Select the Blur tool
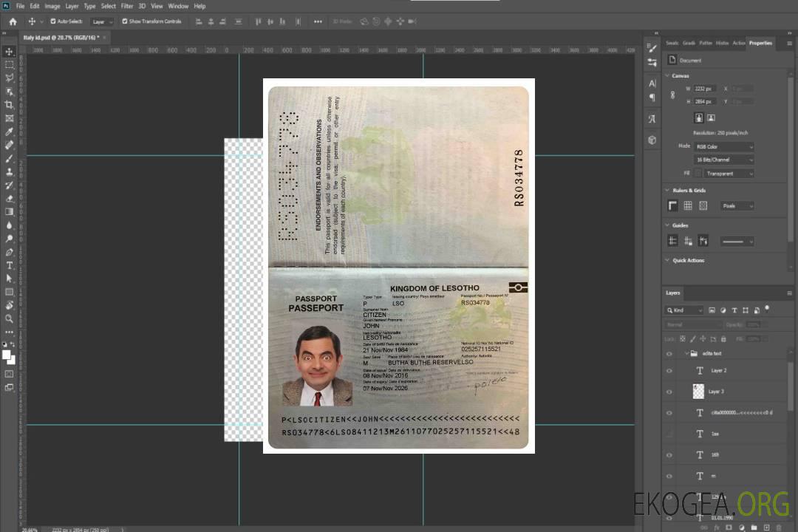The image size is (798, 532). (9, 225)
